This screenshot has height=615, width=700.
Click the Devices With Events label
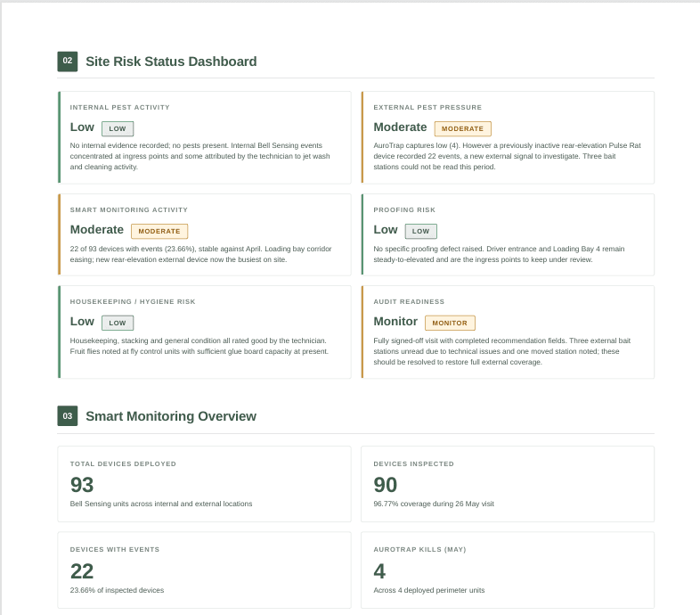click(115, 549)
